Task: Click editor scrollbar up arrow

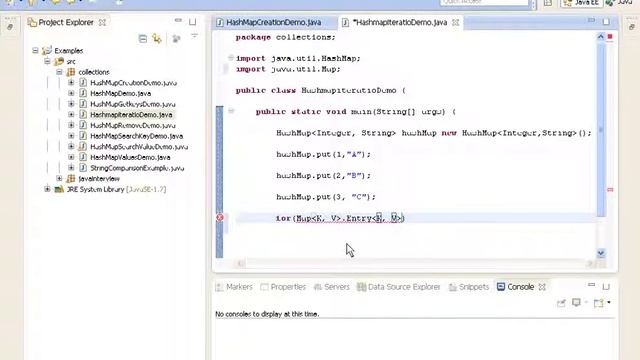Action: (600, 37)
